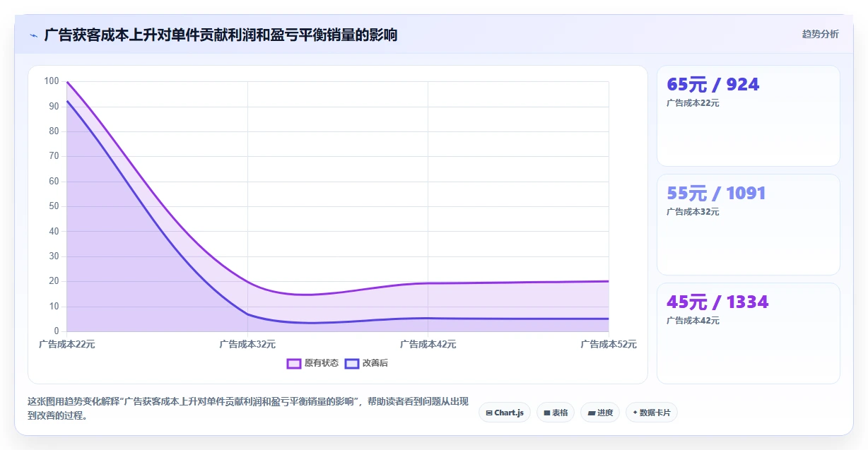Image resolution: width=868 pixels, height=450 pixels.
Task: Click 广告成本42元 caption in third card
Action: [x=693, y=321]
